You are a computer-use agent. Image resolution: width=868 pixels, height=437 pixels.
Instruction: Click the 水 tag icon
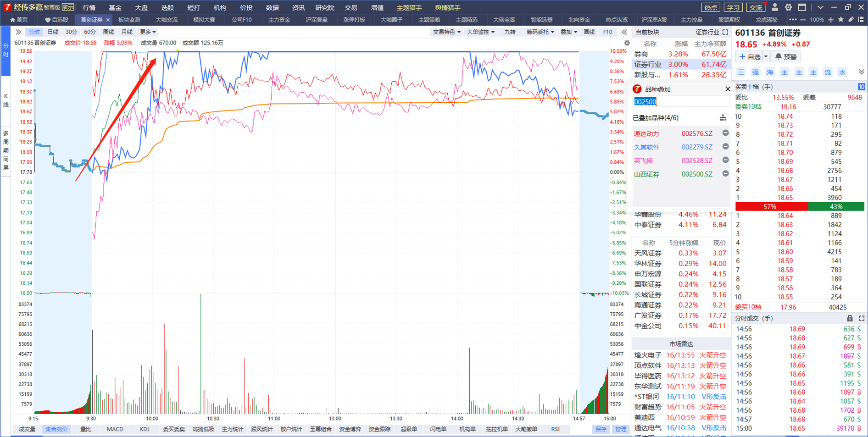842,72
